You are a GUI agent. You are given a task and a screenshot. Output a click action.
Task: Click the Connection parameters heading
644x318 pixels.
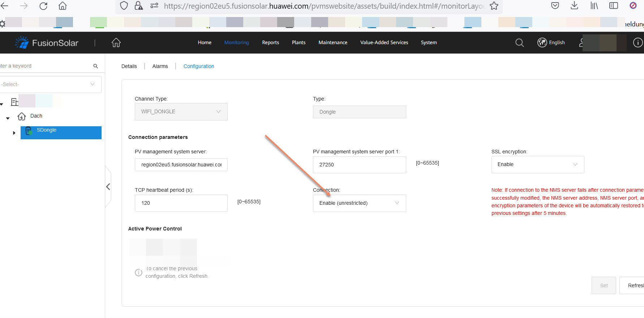[158, 137]
